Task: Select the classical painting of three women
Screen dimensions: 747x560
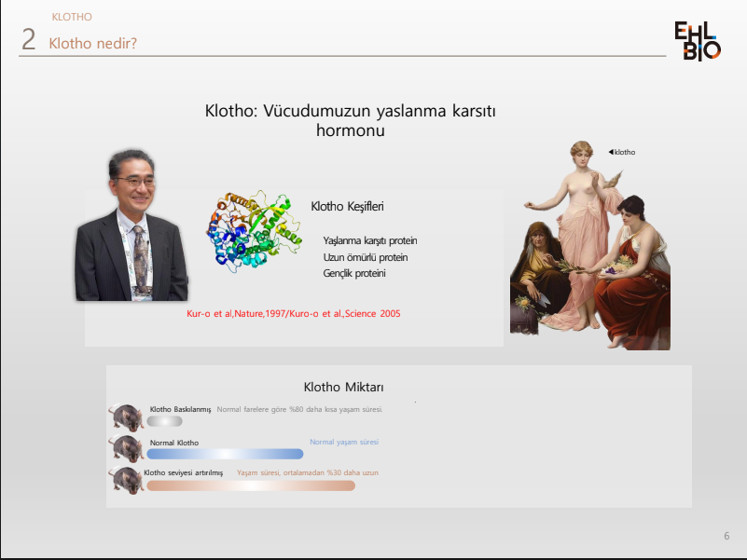Action: (589, 246)
